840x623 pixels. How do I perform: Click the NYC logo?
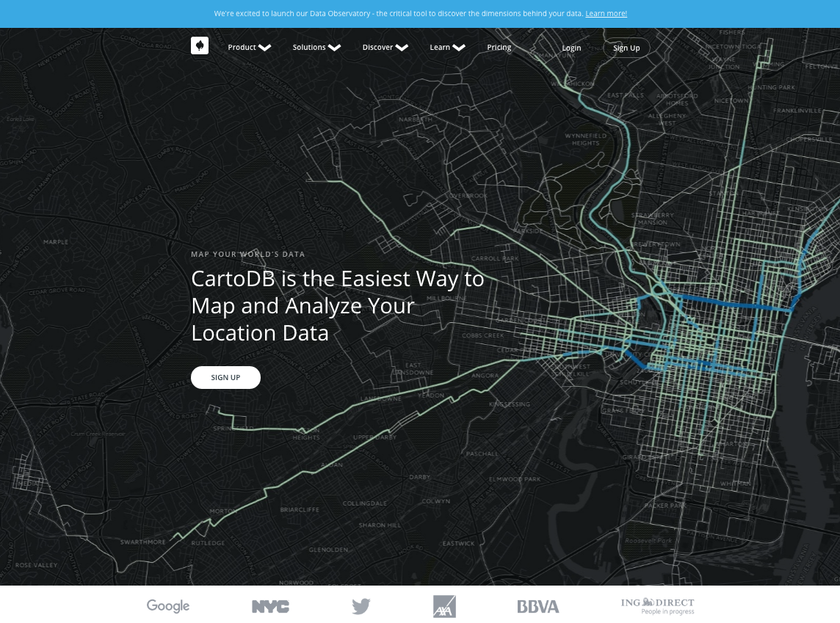[x=270, y=606]
